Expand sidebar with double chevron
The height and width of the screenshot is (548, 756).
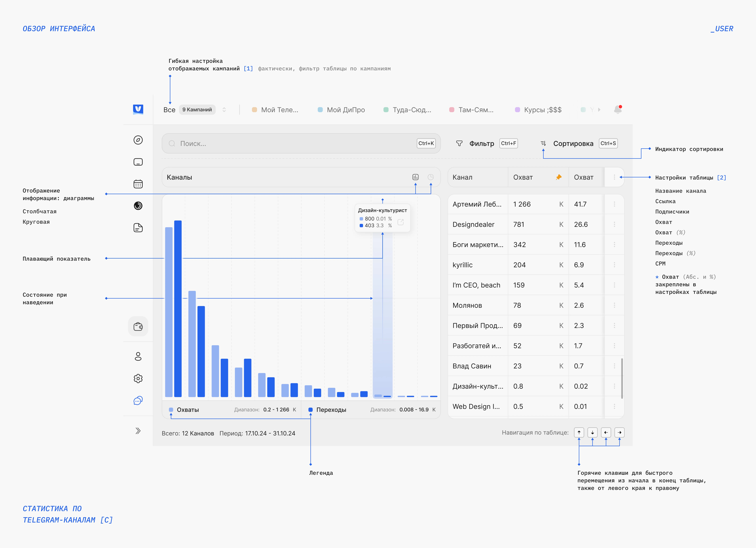click(x=138, y=431)
